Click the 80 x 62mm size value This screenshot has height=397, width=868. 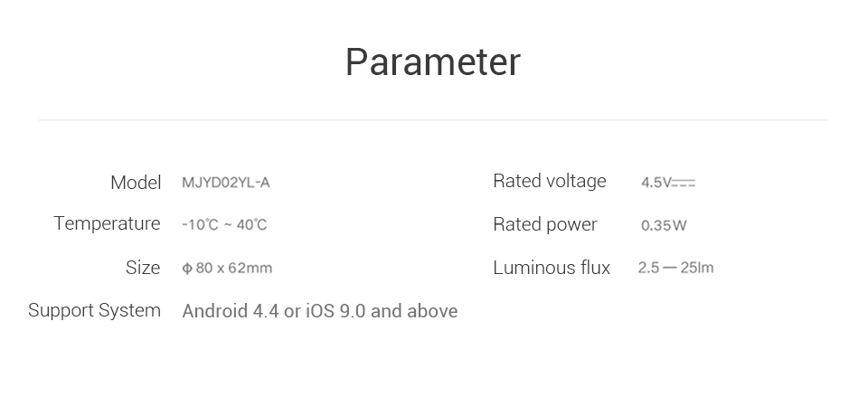234,268
